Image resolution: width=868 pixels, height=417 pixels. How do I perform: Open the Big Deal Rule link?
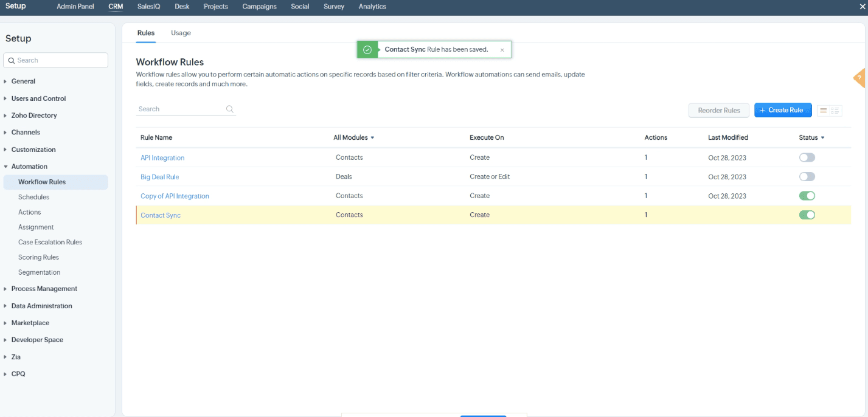(x=159, y=176)
